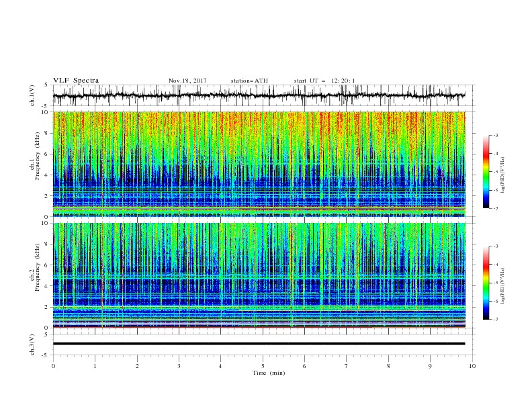The image size is (532, 411).
Task: Click the ch.1 colorbar log(PSD) unit label
Action: pos(503,175)
